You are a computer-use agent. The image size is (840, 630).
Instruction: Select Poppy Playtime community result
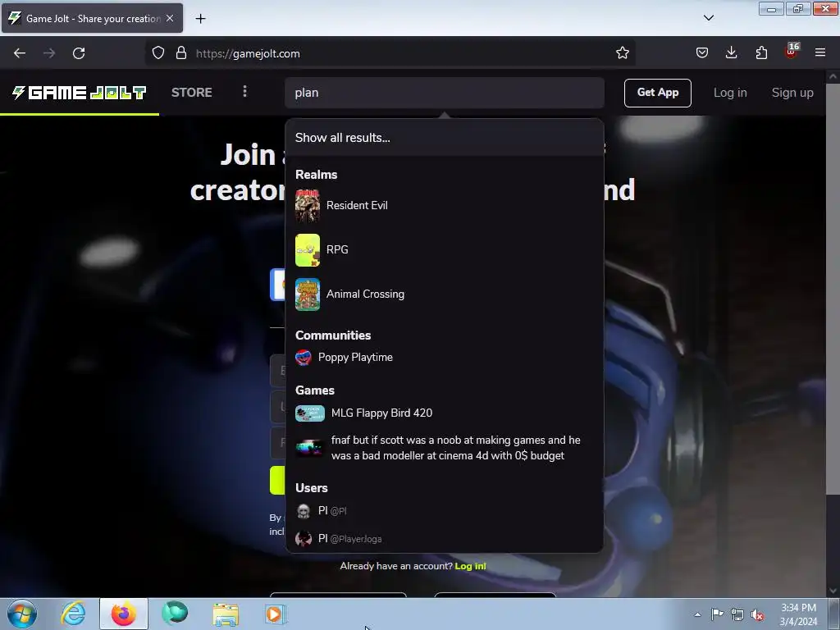[445, 358]
